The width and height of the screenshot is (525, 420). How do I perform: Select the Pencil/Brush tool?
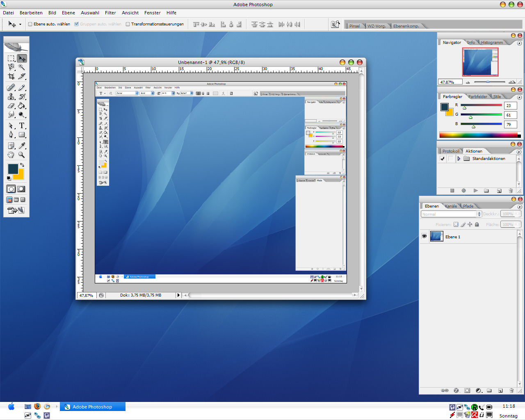pos(22,87)
